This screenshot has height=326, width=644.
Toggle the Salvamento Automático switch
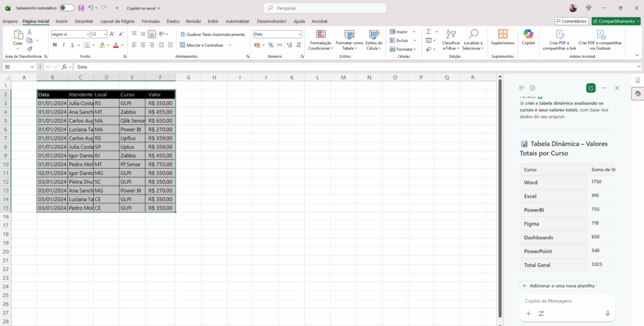(67, 8)
